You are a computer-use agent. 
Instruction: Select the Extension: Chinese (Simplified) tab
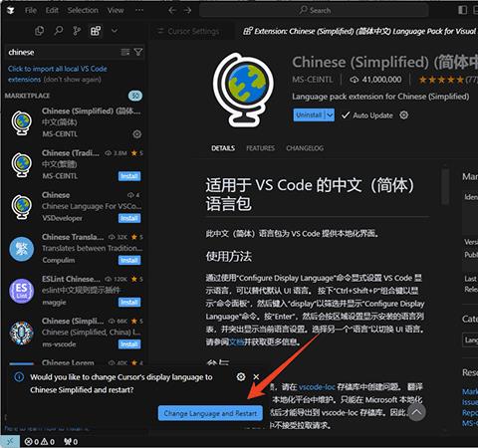point(359,32)
